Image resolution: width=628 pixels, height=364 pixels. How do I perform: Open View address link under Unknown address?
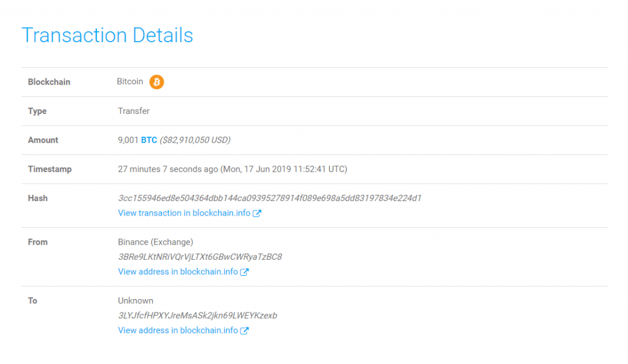(x=178, y=330)
